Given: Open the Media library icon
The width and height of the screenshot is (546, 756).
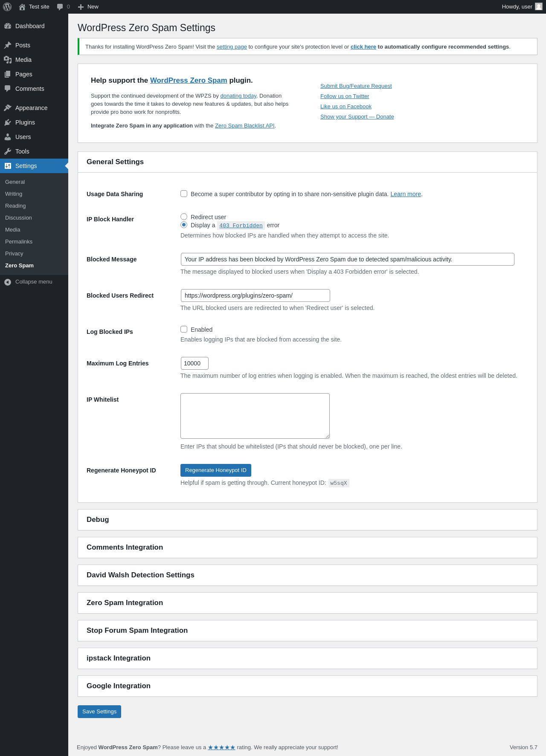Looking at the screenshot, I should coord(8,60).
